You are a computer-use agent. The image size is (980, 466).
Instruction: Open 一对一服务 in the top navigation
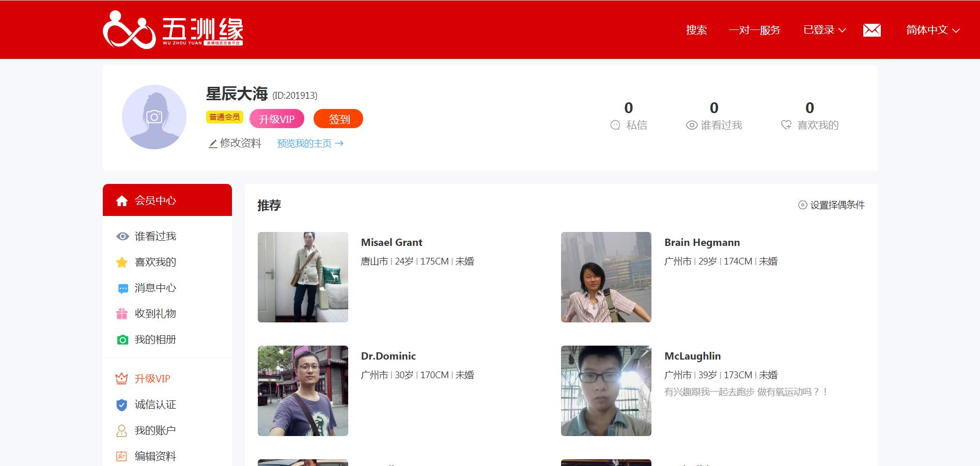(x=754, y=30)
